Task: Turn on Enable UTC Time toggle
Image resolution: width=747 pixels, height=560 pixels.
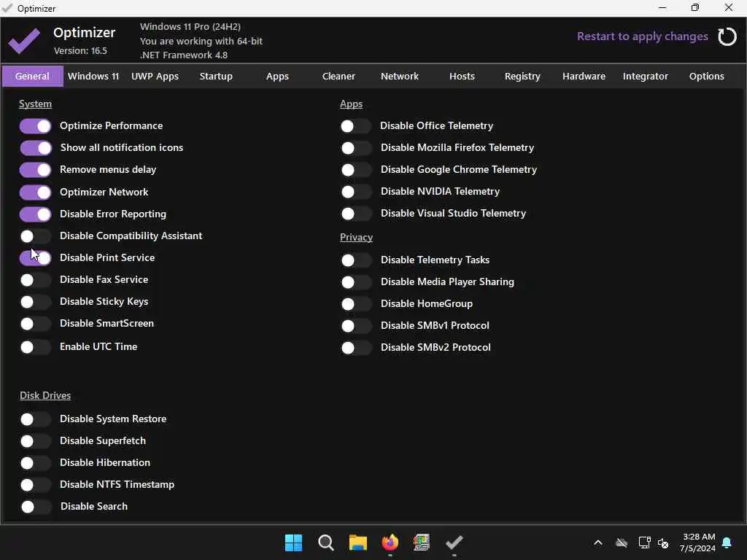Action: (x=35, y=347)
